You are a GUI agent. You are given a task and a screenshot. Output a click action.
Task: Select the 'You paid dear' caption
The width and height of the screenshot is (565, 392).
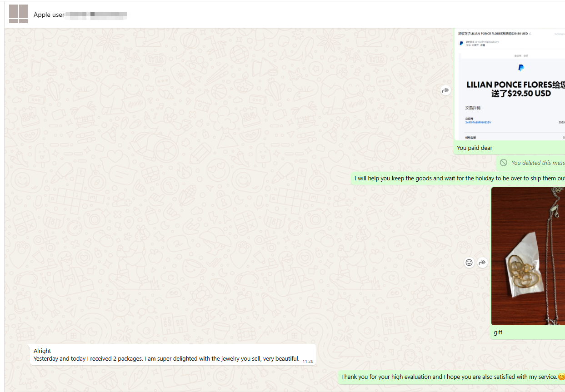pyautogui.click(x=475, y=148)
